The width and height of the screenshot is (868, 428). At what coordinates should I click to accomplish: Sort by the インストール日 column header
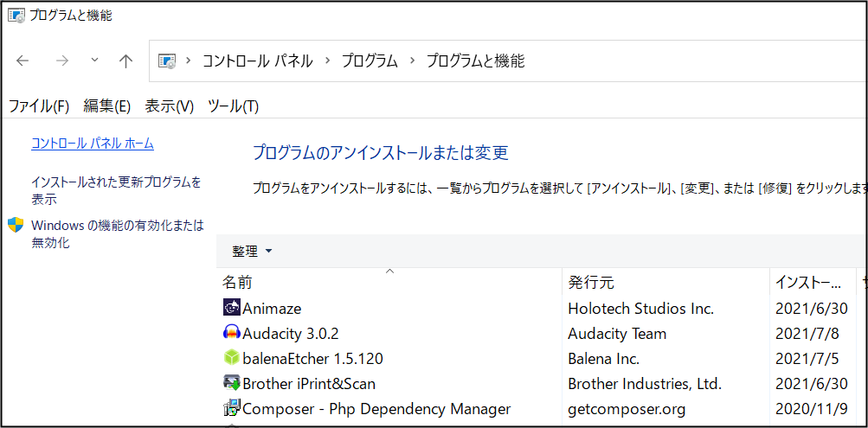[x=813, y=283]
